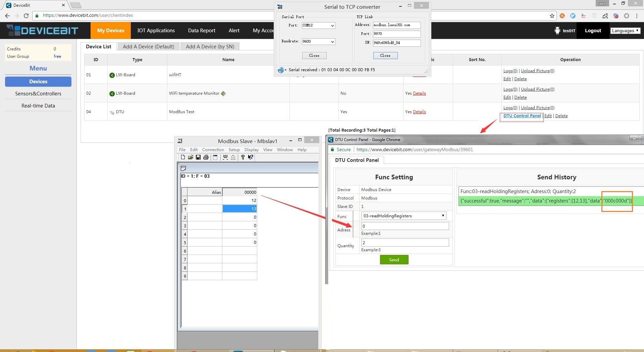Screen dimensions: 644x352
Task: Open Alert in top navigation
Action: [234, 31]
